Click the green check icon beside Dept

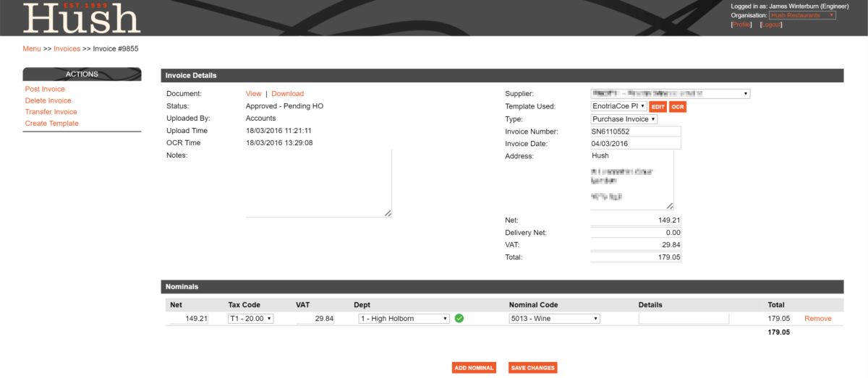click(x=459, y=318)
